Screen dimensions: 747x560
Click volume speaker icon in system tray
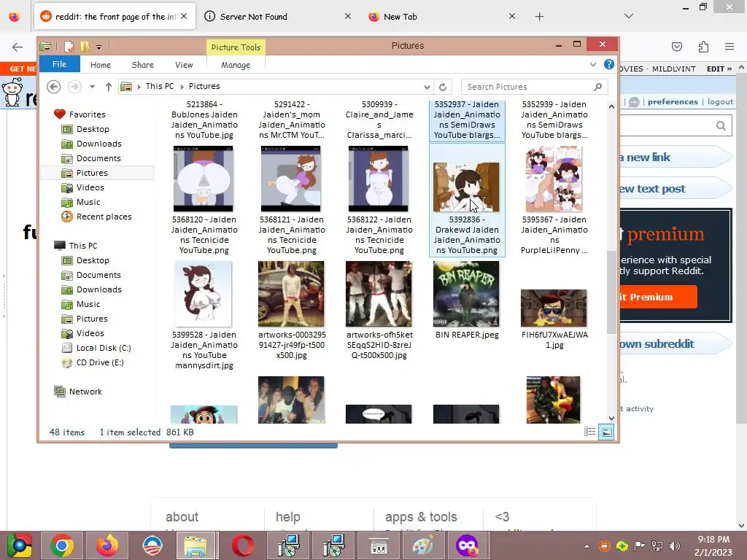pyautogui.click(x=675, y=545)
